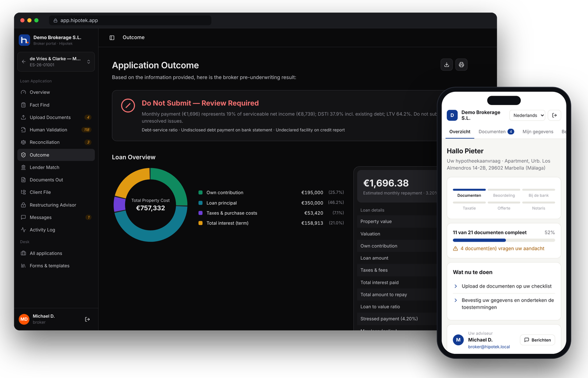Click the sign-out icon on the phone portal

click(554, 115)
